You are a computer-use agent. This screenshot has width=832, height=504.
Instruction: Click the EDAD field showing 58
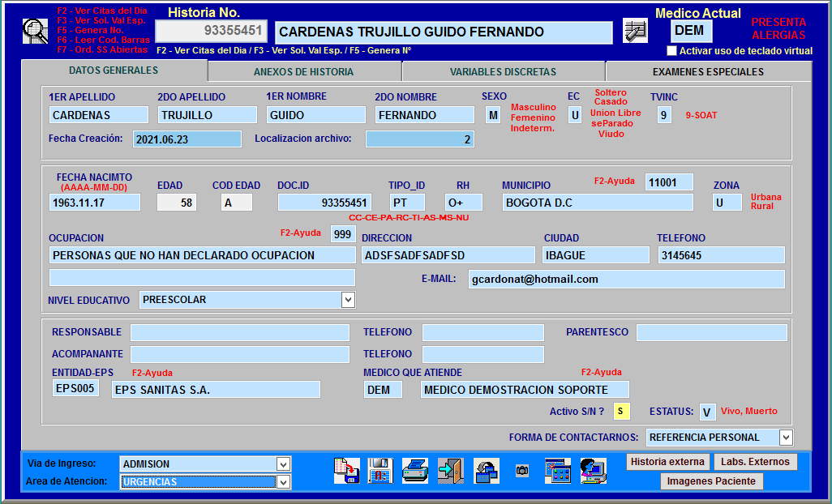click(x=177, y=203)
